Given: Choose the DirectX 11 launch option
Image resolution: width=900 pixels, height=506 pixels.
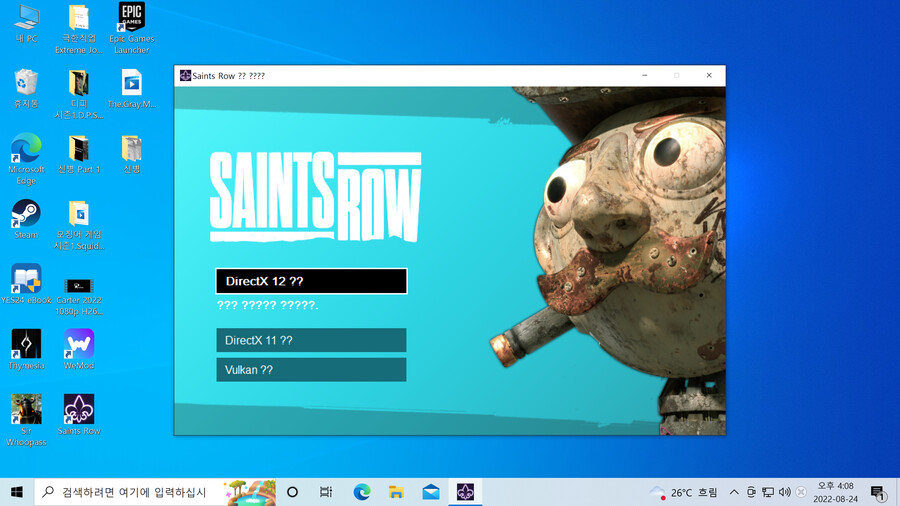Looking at the screenshot, I should click(x=311, y=340).
